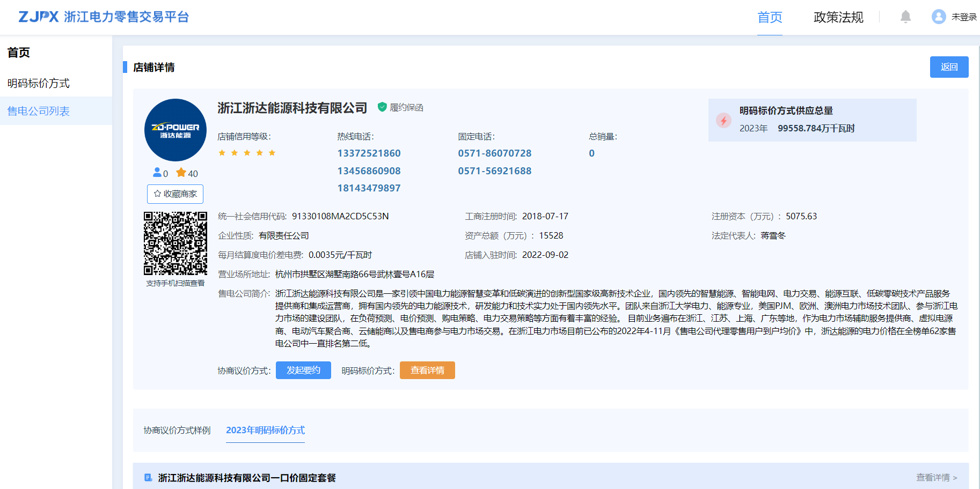Click the store QR code
The image size is (980, 489).
[175, 243]
